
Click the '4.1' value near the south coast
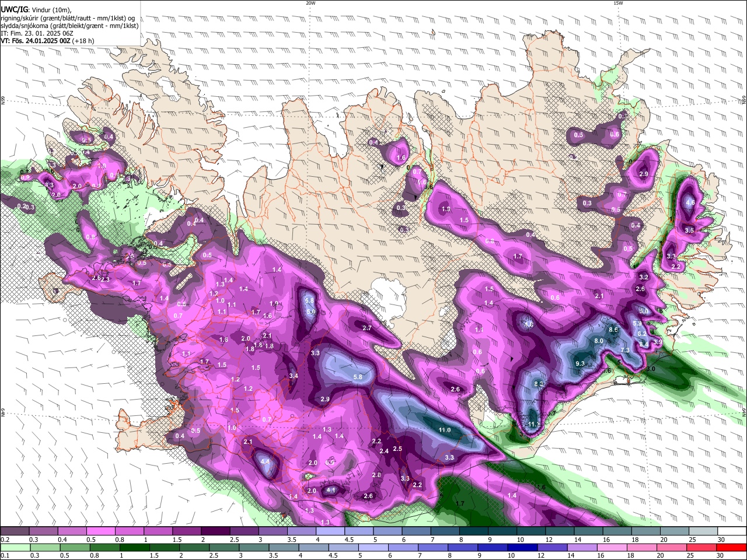(x=331, y=490)
